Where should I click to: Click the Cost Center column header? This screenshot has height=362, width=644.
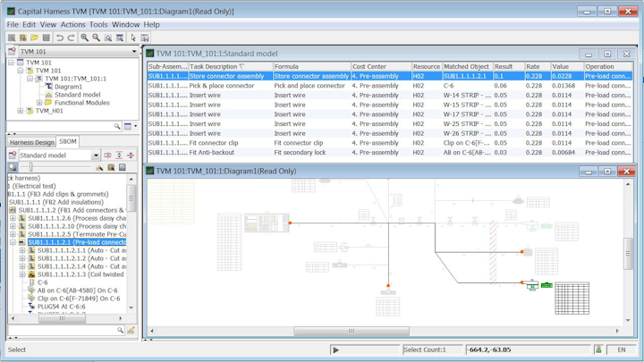pyautogui.click(x=381, y=66)
